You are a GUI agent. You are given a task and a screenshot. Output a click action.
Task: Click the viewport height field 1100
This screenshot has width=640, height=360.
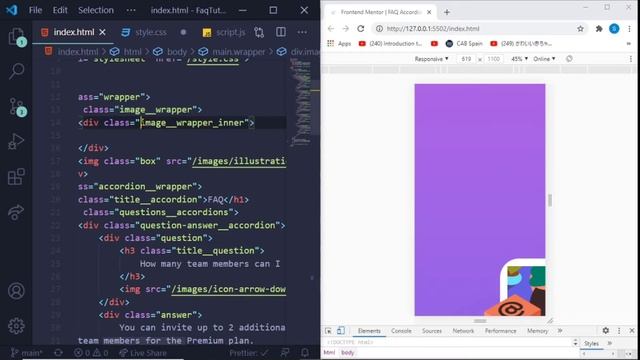tap(493, 59)
